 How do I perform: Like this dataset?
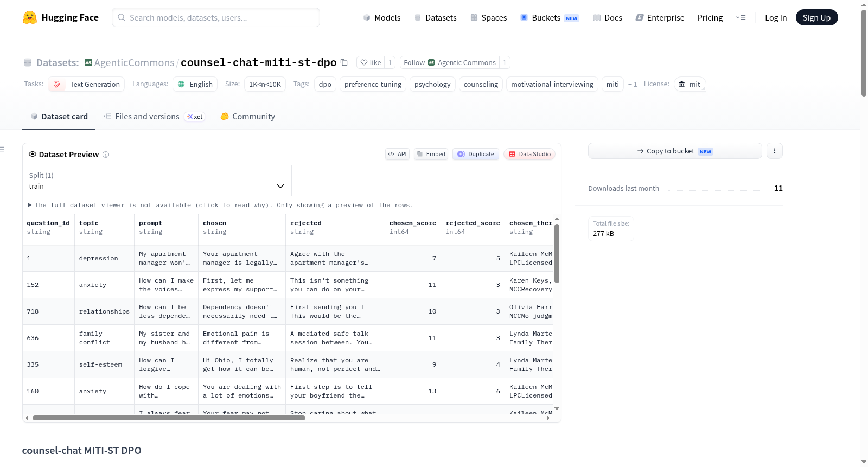[371, 62]
